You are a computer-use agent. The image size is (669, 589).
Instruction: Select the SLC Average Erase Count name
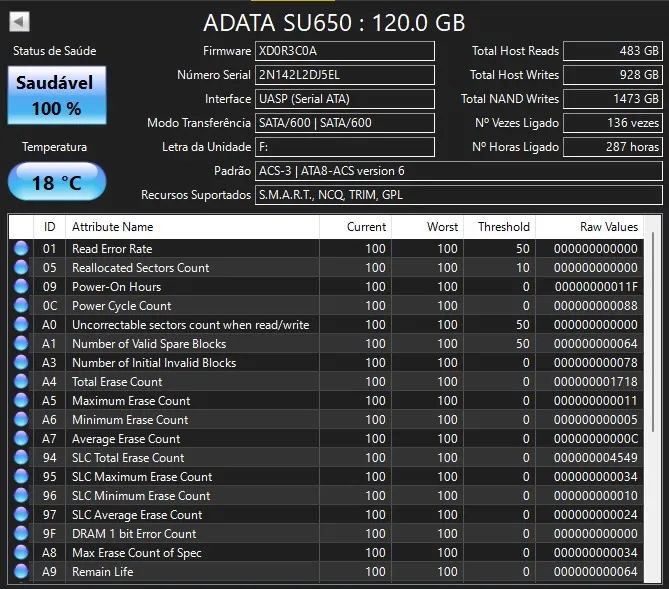pos(137,515)
